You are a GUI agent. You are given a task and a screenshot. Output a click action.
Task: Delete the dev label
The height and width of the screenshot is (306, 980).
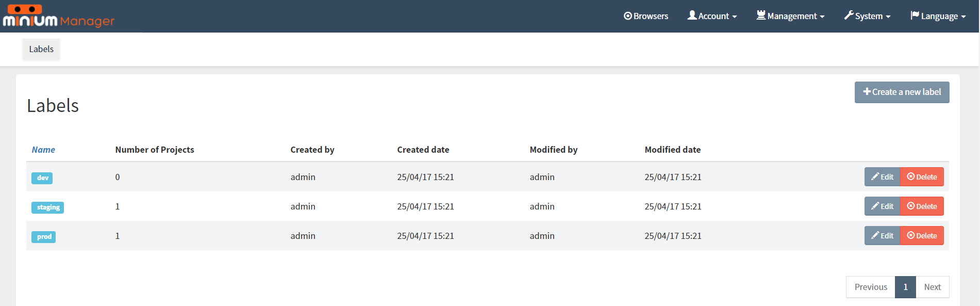tap(922, 176)
